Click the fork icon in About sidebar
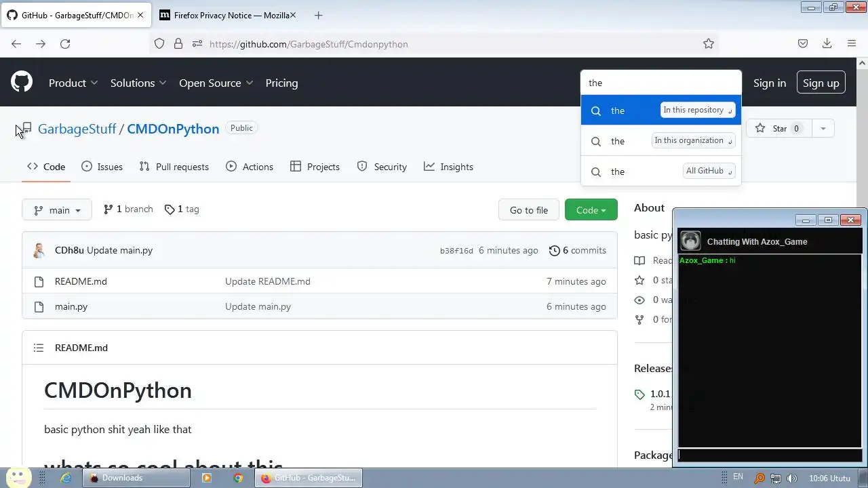Viewport: 868px width, 488px height. coord(639,319)
